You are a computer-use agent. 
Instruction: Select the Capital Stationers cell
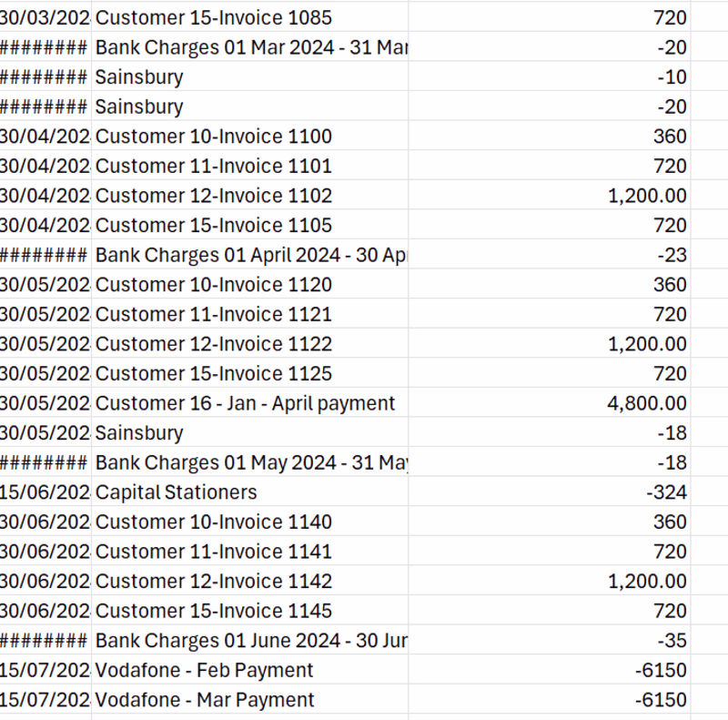pos(177,492)
